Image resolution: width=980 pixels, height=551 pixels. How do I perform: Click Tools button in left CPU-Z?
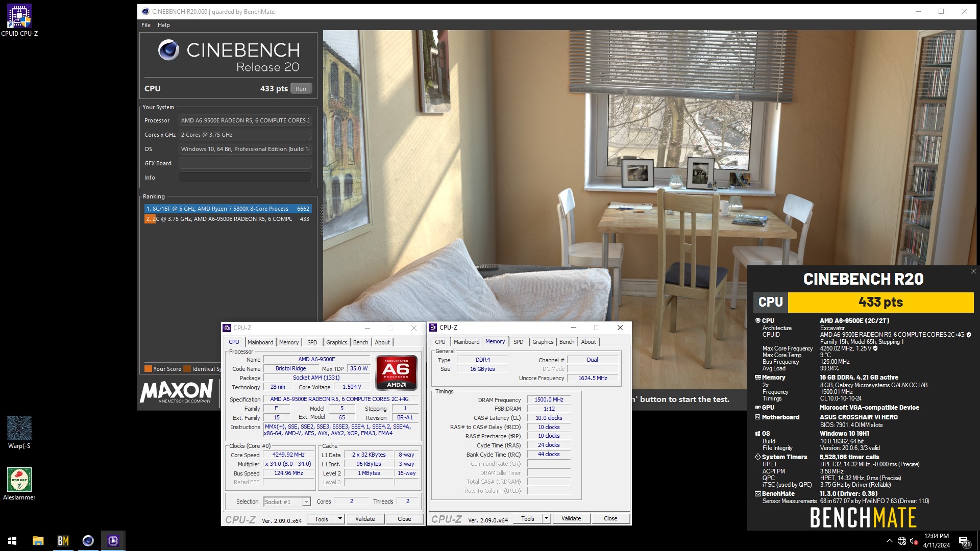tap(322, 519)
